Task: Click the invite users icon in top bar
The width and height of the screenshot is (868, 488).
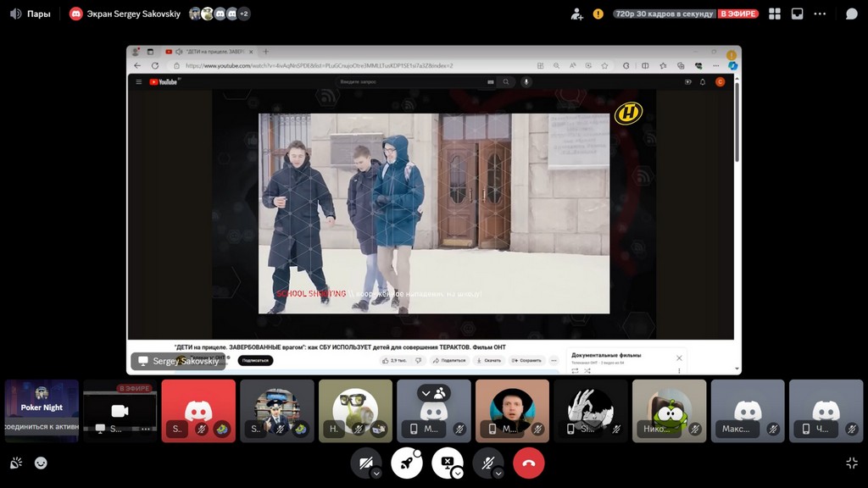Action: point(577,14)
